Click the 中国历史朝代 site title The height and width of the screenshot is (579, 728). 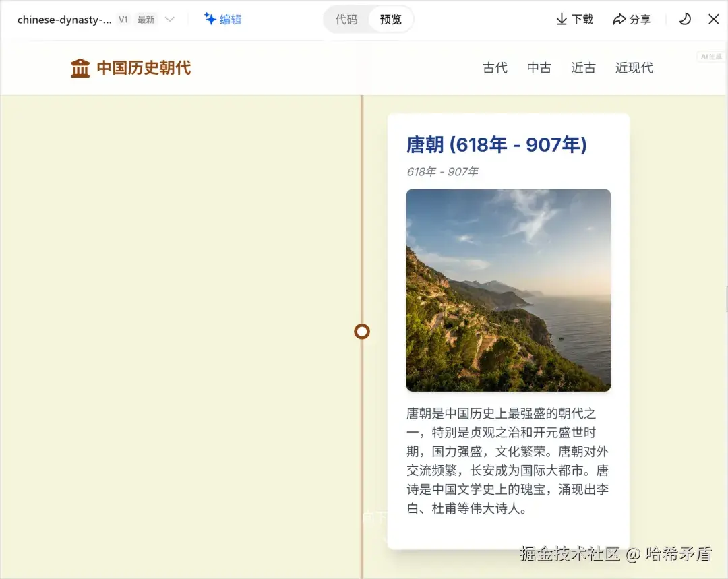tap(144, 68)
